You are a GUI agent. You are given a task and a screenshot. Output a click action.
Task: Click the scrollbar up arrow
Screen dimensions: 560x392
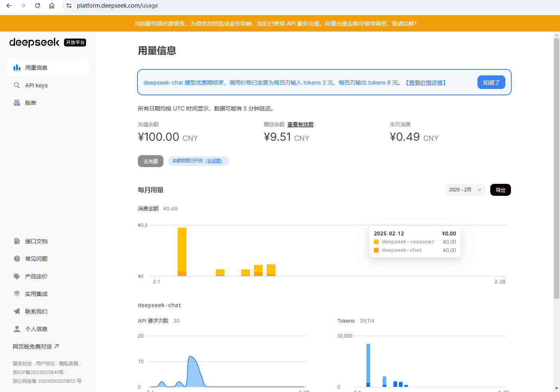click(556, 35)
